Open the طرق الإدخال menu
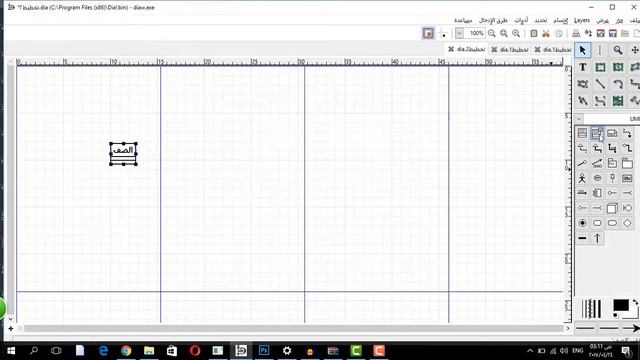640x360 pixels. click(x=493, y=20)
